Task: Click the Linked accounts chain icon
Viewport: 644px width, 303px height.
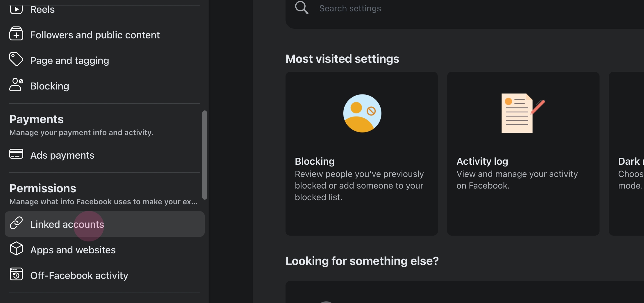Action: (x=16, y=223)
